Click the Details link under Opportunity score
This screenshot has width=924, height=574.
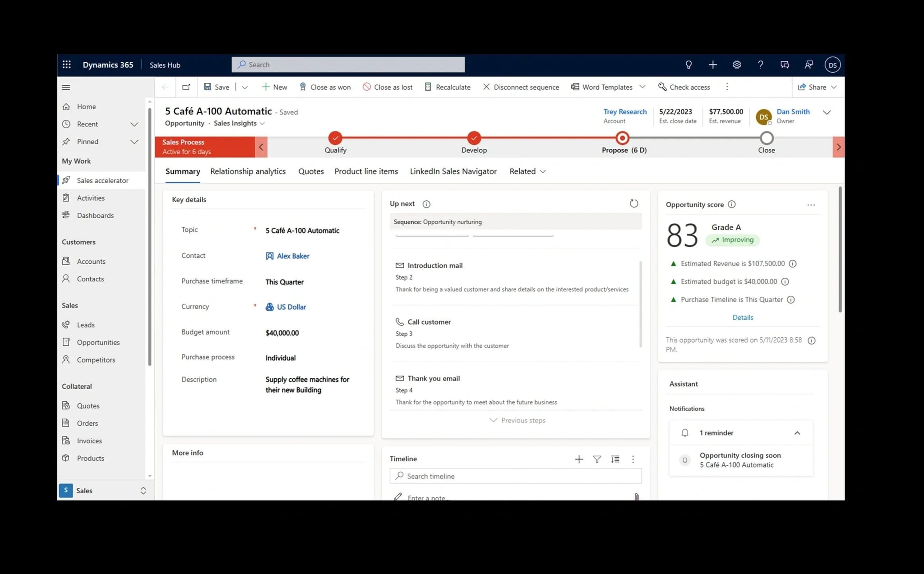(x=743, y=317)
